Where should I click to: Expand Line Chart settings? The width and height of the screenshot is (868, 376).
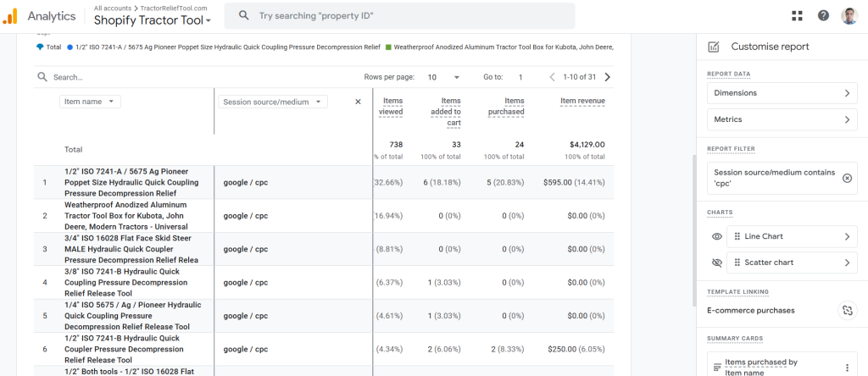coord(792,236)
